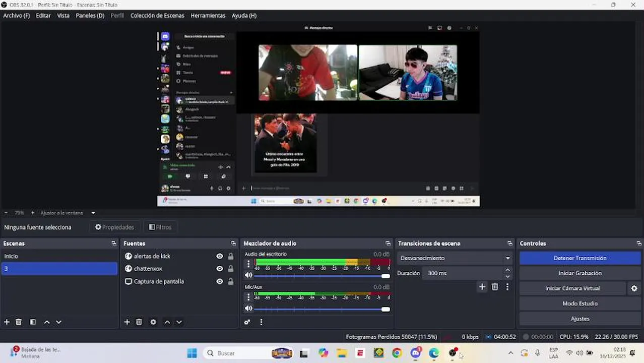The height and width of the screenshot is (363, 644).
Task: Open the Herramientas menu
Action: [208, 16]
